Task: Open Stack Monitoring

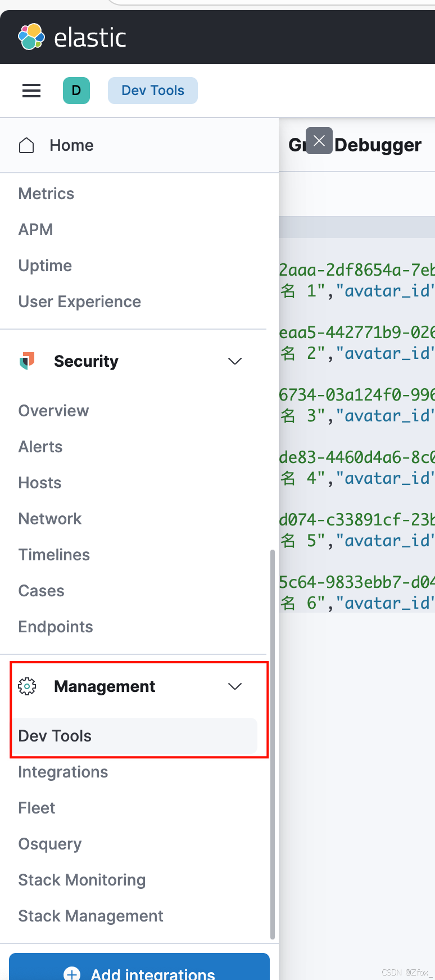Action: (82, 880)
